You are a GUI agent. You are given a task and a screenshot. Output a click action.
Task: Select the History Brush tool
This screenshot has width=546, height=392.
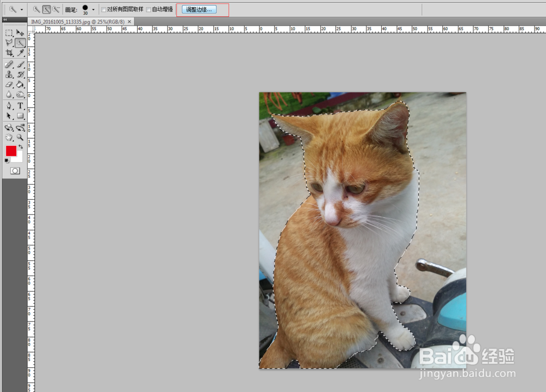[x=20, y=74]
